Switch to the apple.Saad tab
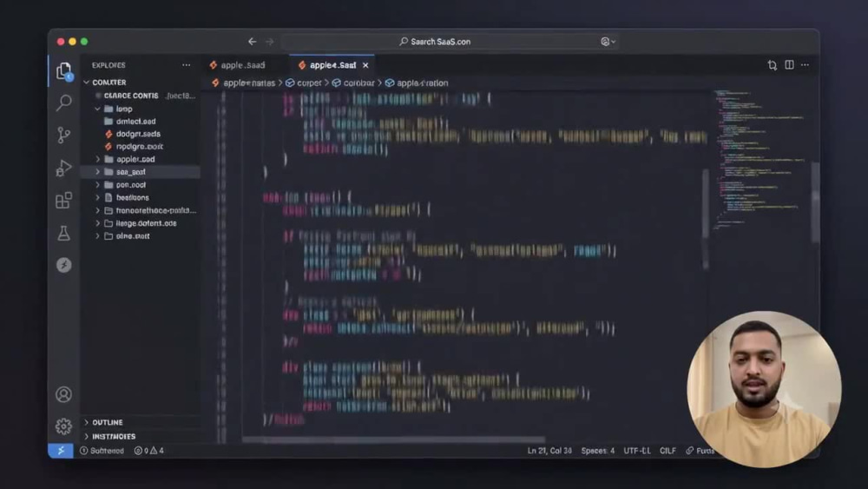The width and height of the screenshot is (868, 489). pyautogui.click(x=239, y=65)
